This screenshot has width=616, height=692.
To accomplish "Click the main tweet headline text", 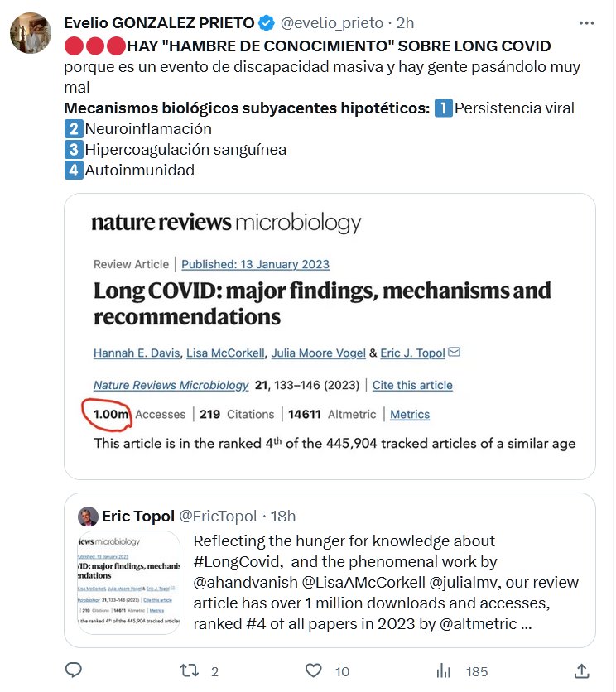I will point(339,45).
